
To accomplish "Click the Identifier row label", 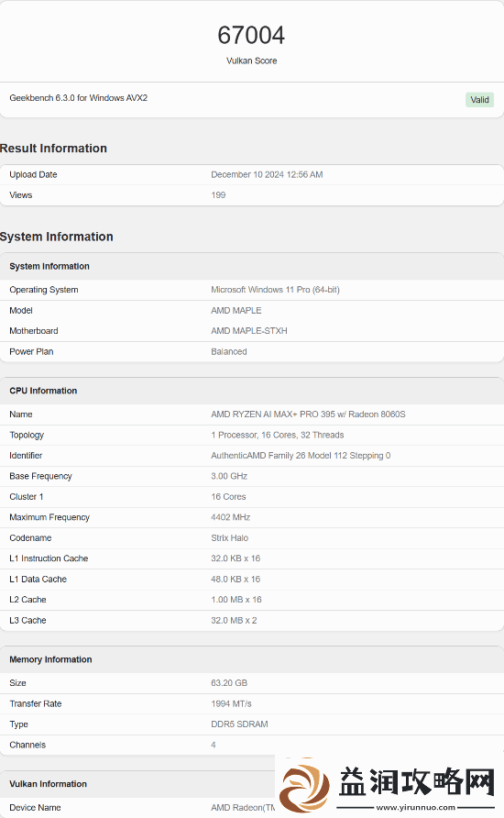I will [x=26, y=456].
